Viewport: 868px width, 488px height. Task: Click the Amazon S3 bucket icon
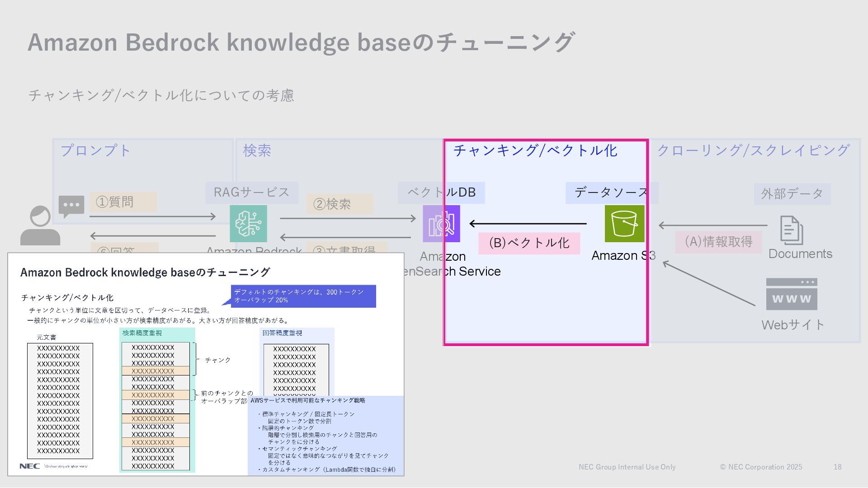[624, 224]
